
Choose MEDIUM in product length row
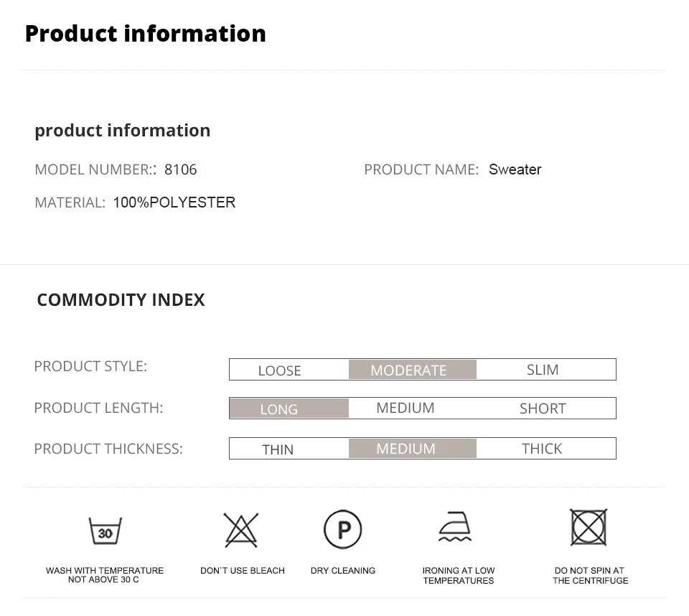tap(405, 408)
